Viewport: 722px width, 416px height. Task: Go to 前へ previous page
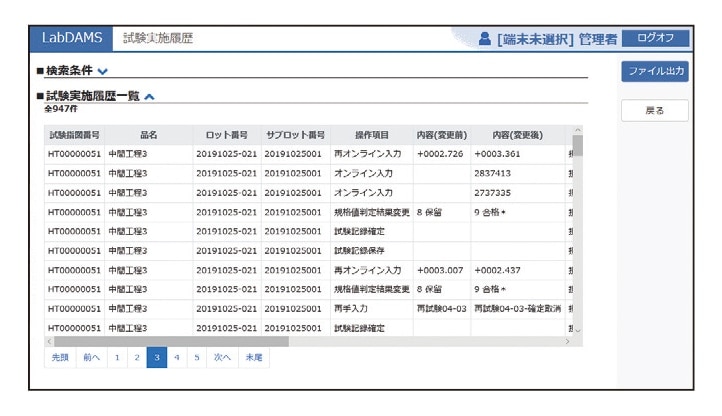click(x=91, y=357)
